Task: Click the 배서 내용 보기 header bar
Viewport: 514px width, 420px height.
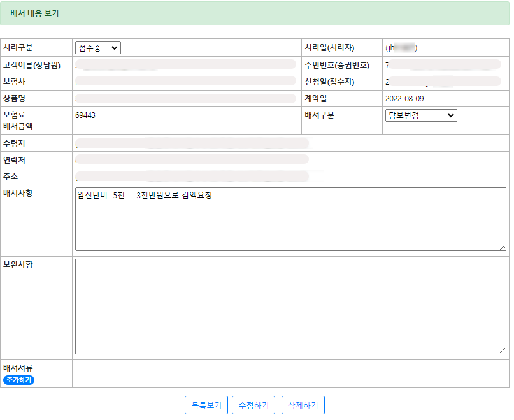Action: 255,13
